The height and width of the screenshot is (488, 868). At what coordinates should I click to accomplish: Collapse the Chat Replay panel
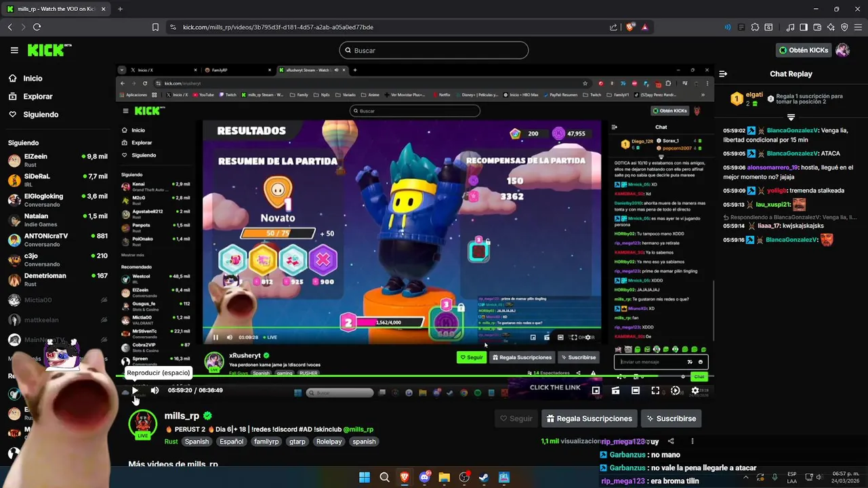(723, 74)
